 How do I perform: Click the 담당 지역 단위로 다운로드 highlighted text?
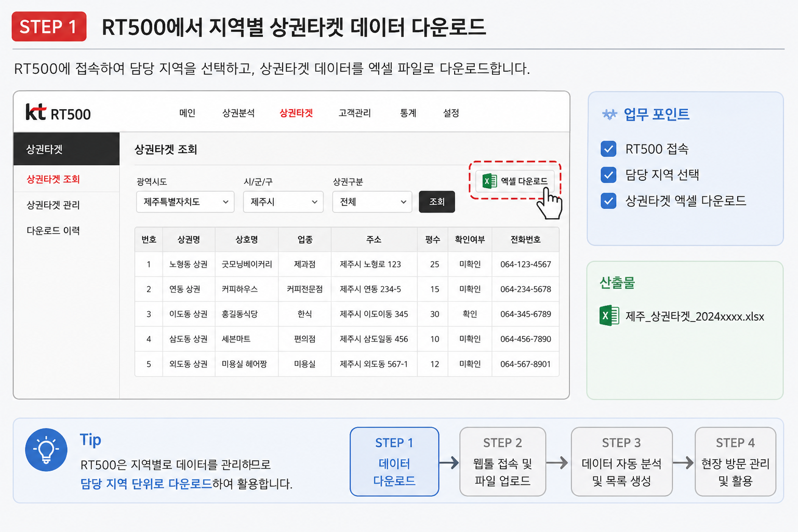tap(146, 484)
